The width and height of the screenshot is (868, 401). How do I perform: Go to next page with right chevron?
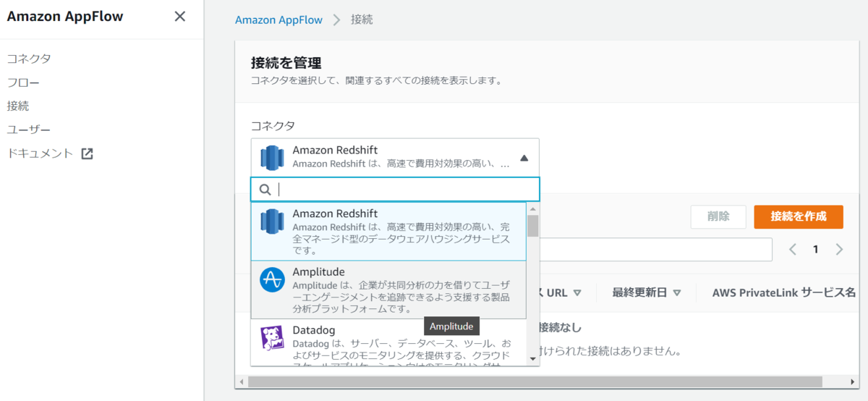[x=839, y=249]
